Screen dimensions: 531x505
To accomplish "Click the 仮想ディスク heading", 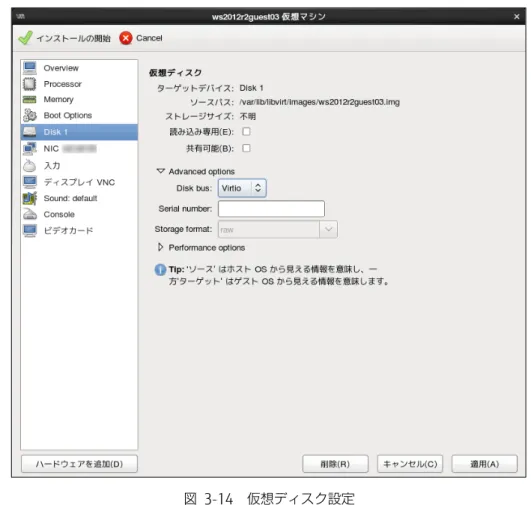I will click(175, 72).
